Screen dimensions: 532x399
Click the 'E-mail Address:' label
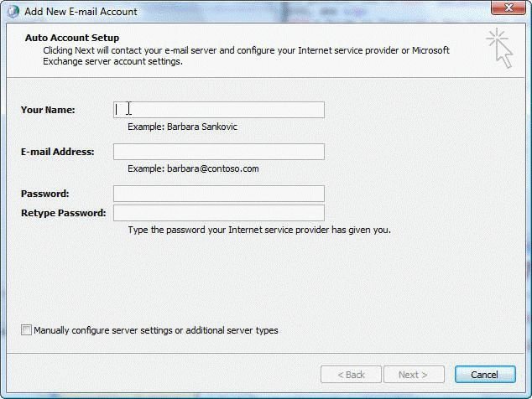click(57, 152)
